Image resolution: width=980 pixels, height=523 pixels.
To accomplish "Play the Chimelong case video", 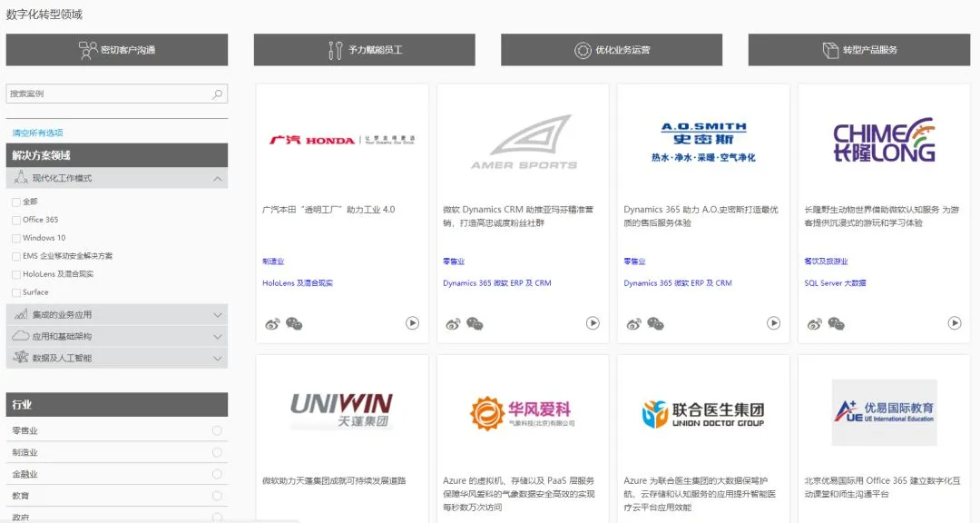I will click(x=955, y=323).
